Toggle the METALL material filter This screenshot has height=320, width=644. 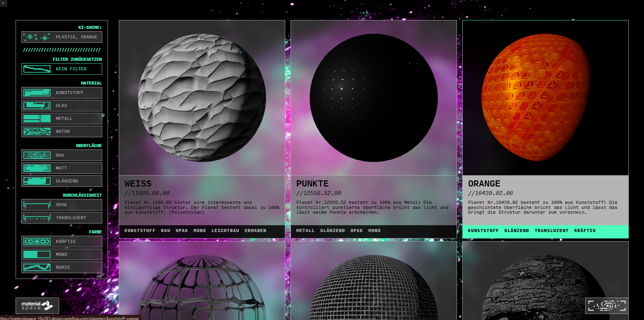[62, 119]
